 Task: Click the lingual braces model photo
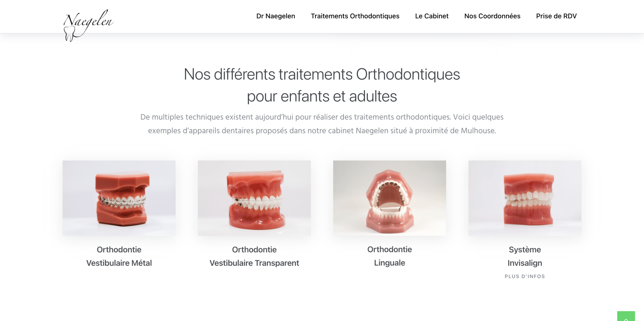click(x=389, y=198)
